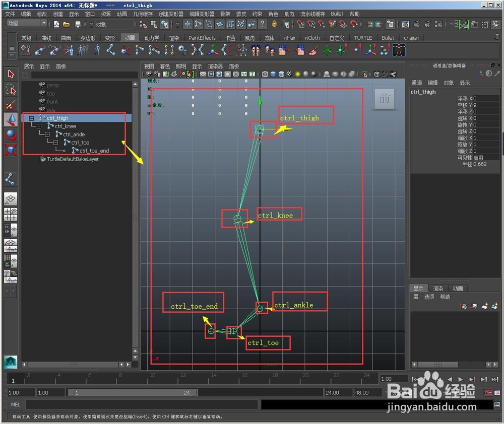
Task: Pick the Lasso select tool
Action: [11, 89]
